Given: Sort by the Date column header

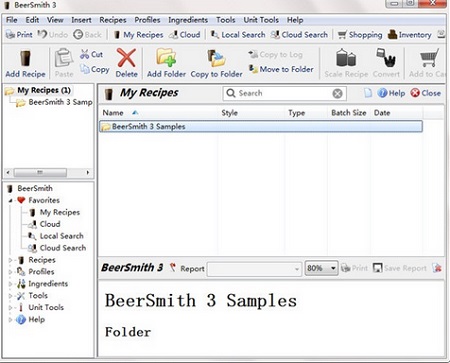Looking at the screenshot, I should tap(397, 113).
